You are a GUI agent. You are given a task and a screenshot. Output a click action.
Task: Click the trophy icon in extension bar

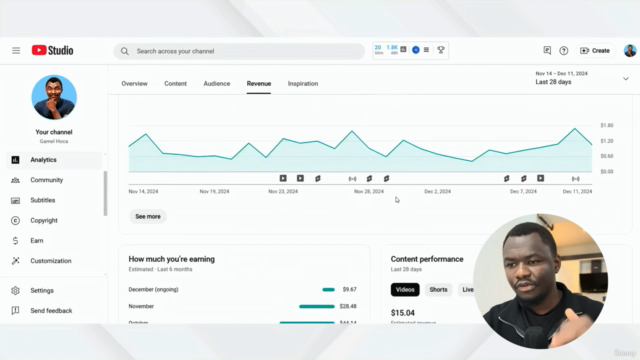coord(441,50)
